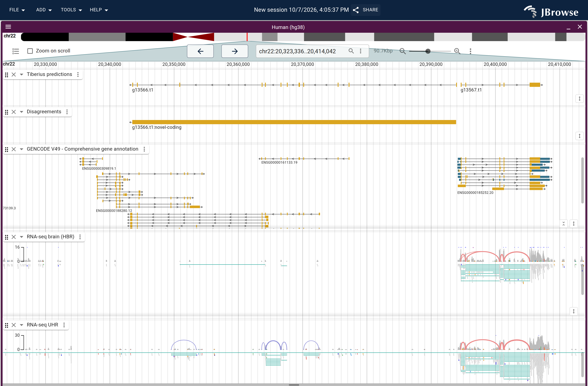Click the zoom in magnifier icon

pos(457,51)
